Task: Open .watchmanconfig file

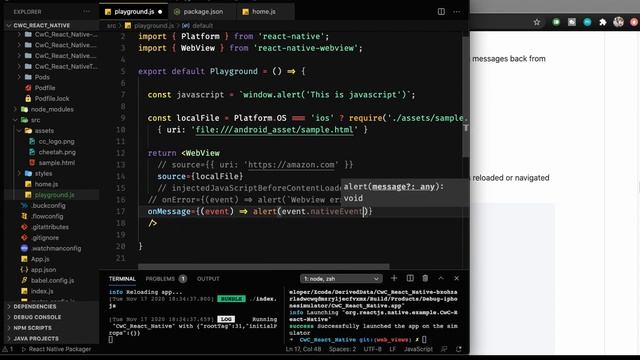Action: click(56, 248)
